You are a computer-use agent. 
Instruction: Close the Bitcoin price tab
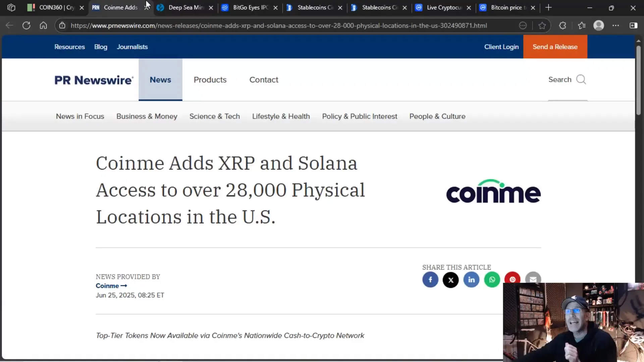click(533, 8)
